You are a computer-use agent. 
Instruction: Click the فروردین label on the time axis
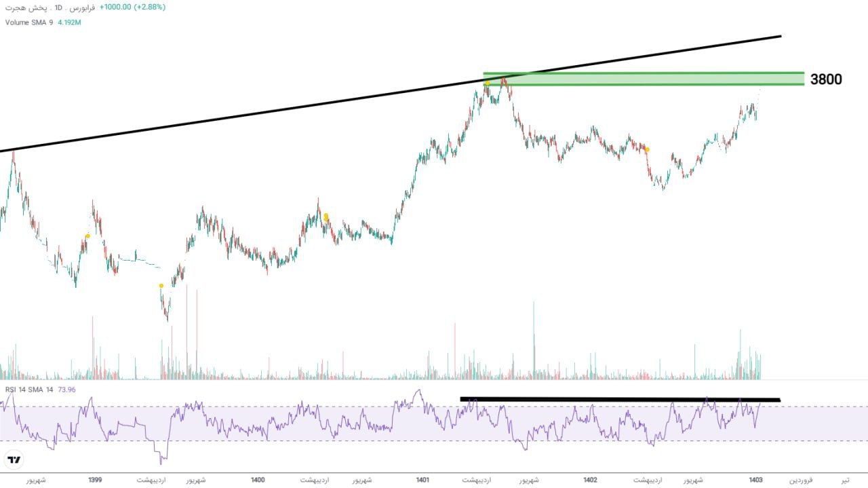point(801,480)
